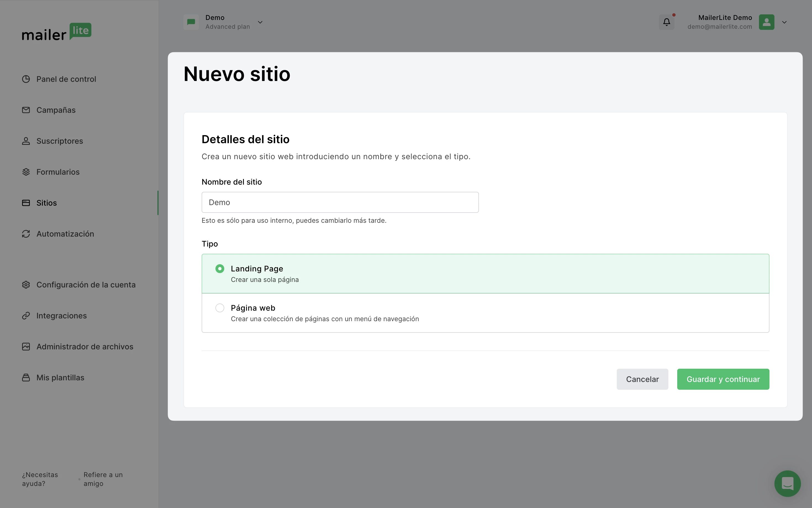Open Administrador de archivos
Image resolution: width=812 pixels, height=508 pixels.
click(85, 346)
